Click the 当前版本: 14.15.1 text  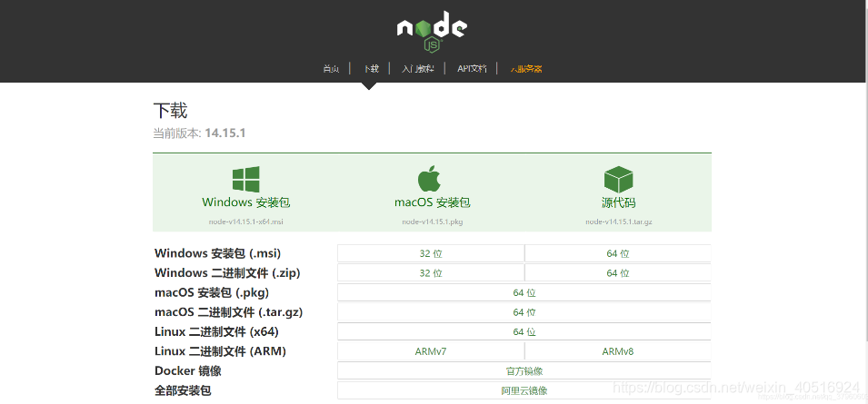199,133
